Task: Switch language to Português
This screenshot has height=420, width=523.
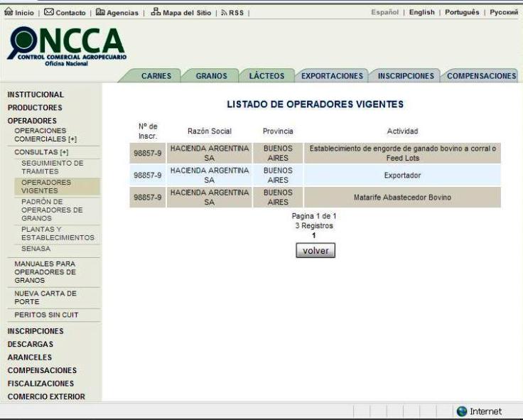Action: pyautogui.click(x=462, y=12)
